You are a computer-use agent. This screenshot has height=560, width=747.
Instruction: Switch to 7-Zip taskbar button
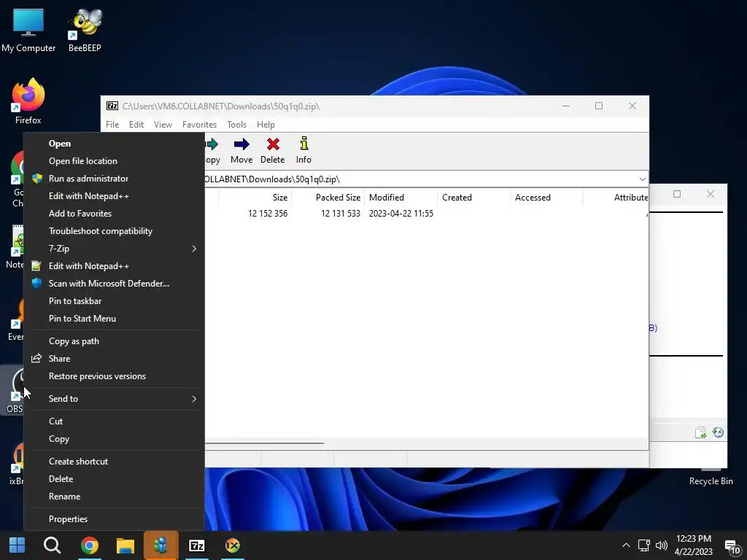197,545
